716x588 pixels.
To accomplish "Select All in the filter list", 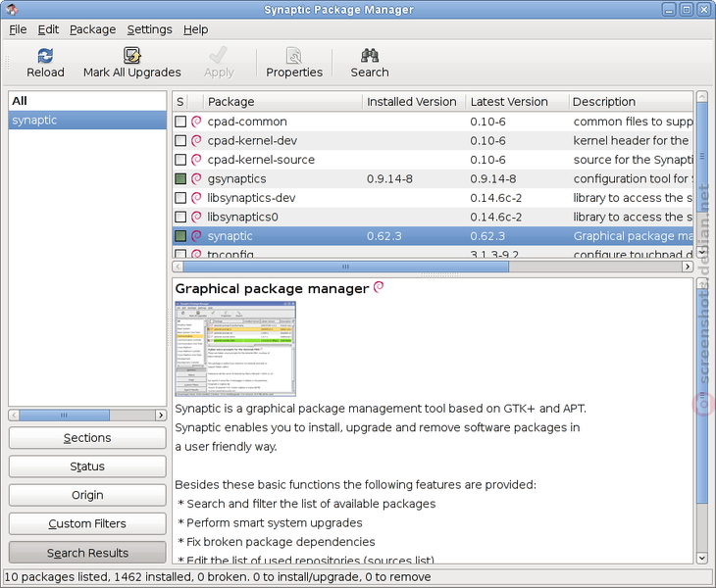I will [87, 101].
